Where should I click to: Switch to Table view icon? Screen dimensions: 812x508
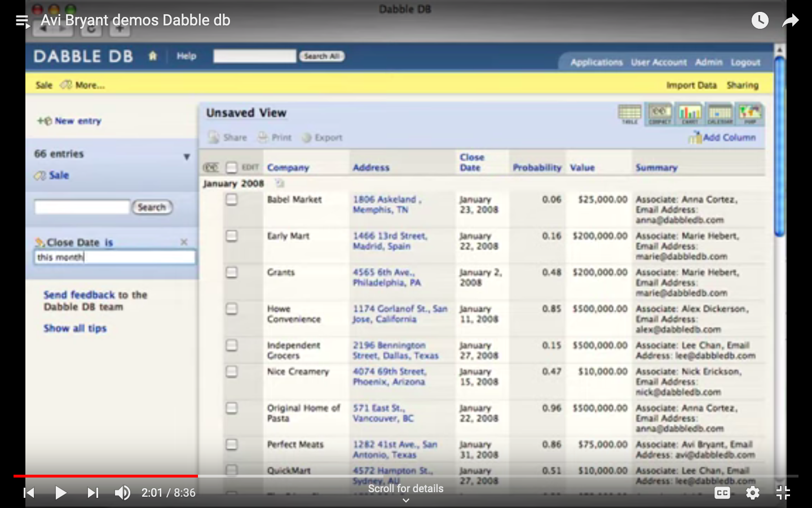pos(629,114)
